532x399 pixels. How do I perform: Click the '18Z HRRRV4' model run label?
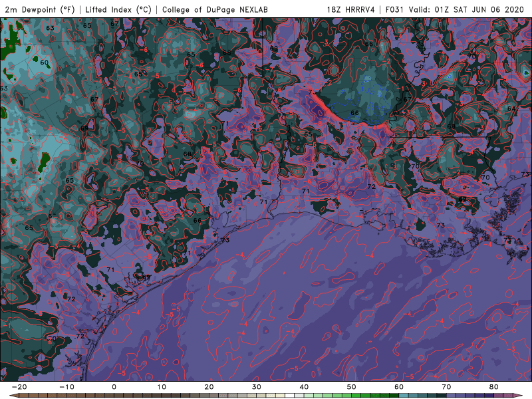click(350, 9)
